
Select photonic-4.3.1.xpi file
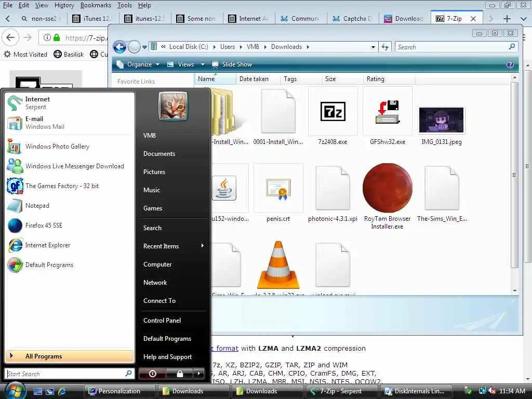tap(332, 193)
